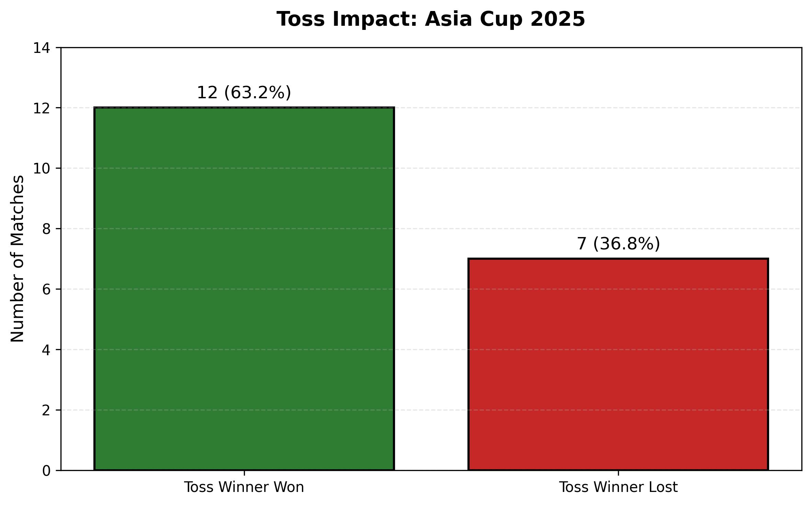
Task: Click the chart title 'Toss Impact: Asia Cup 2025'
Action: (x=431, y=19)
